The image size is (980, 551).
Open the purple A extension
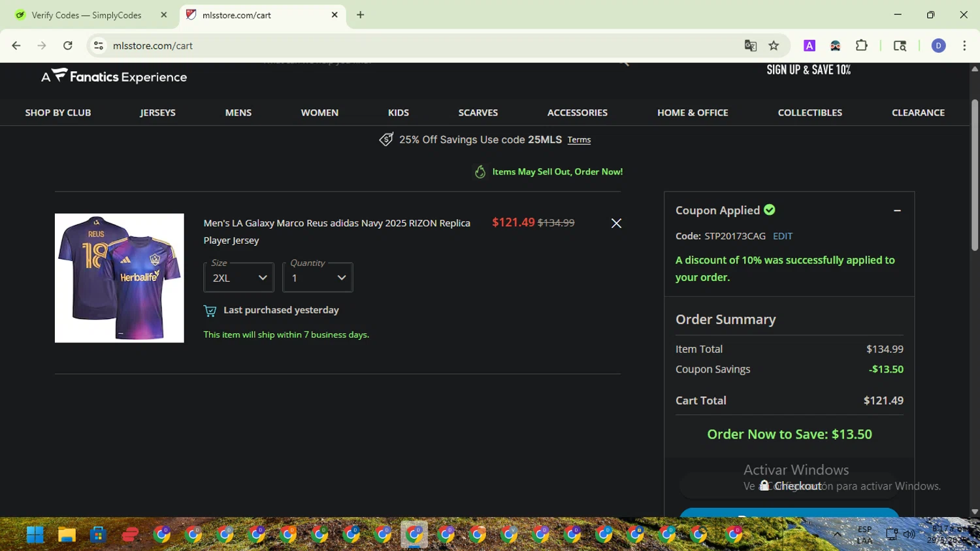(x=809, y=46)
